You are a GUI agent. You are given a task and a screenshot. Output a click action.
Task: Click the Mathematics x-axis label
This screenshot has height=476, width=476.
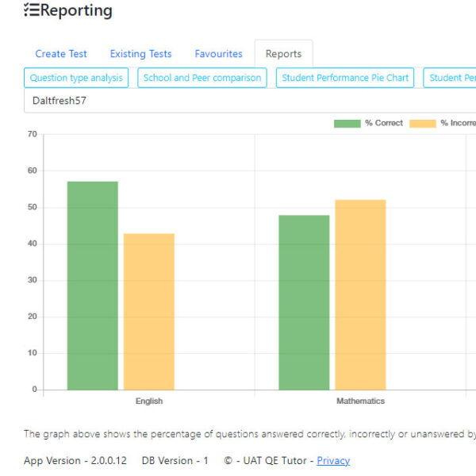(x=360, y=401)
